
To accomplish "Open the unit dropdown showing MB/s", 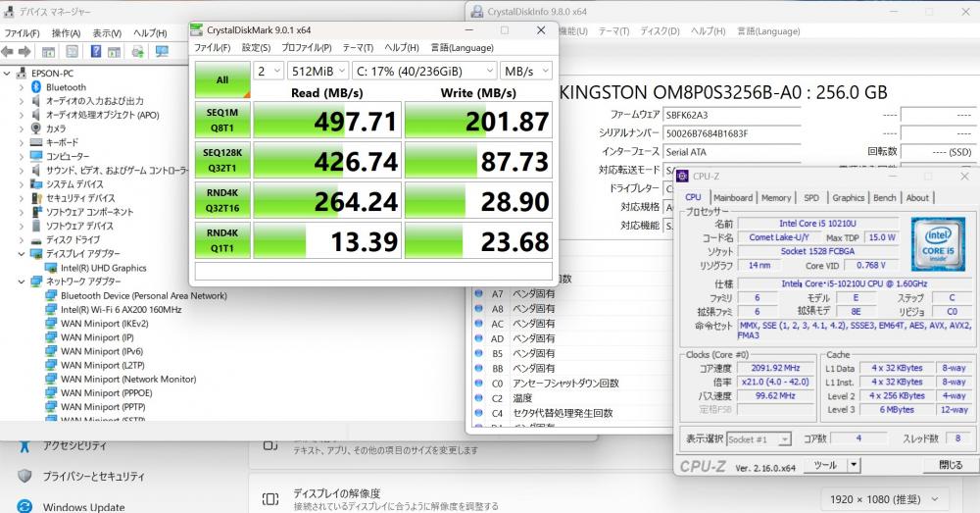I will [x=526, y=71].
